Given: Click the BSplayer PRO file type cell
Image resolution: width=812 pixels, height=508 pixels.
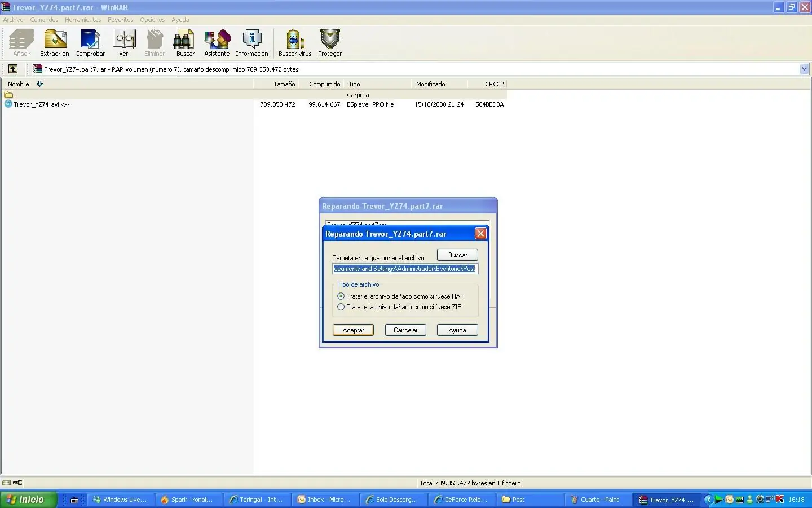Looking at the screenshot, I should pos(370,104).
